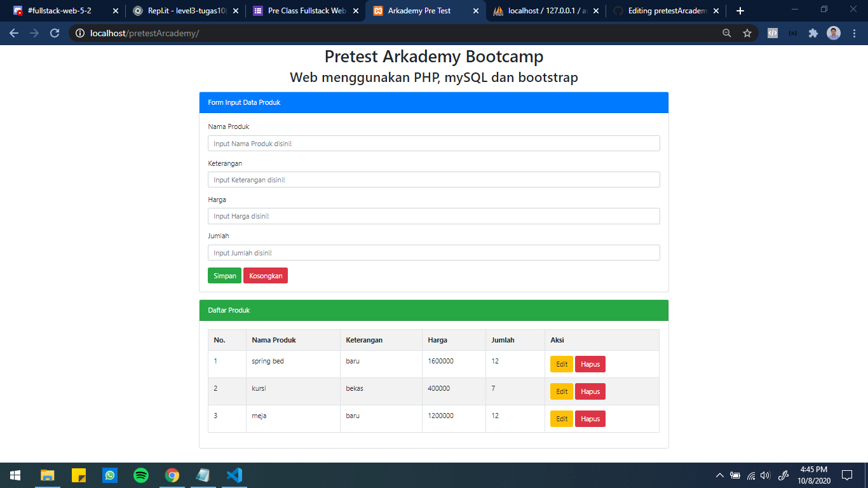Close the Arkademy Pre Test tab
The image size is (868, 488).
point(476,11)
